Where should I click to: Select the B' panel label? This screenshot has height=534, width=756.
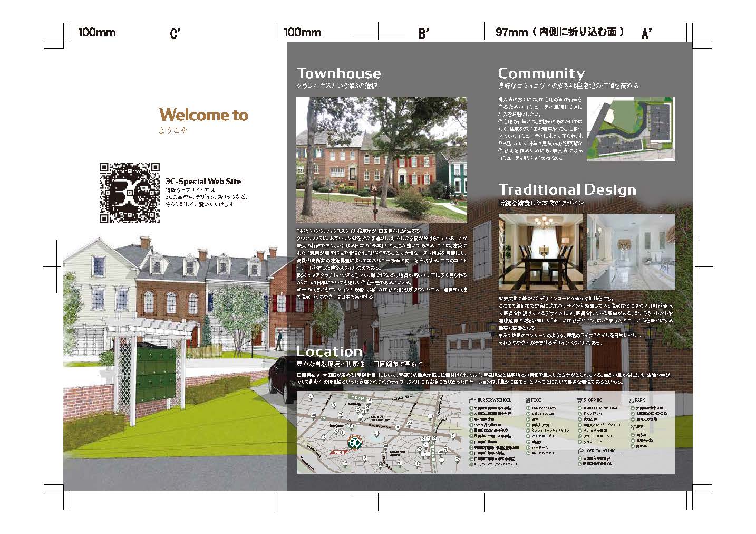423,34
